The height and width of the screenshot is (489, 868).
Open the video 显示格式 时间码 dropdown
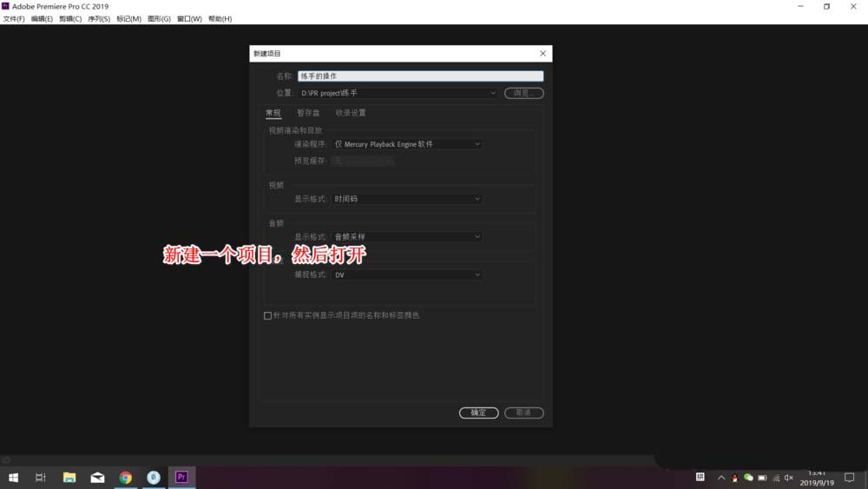pos(407,199)
